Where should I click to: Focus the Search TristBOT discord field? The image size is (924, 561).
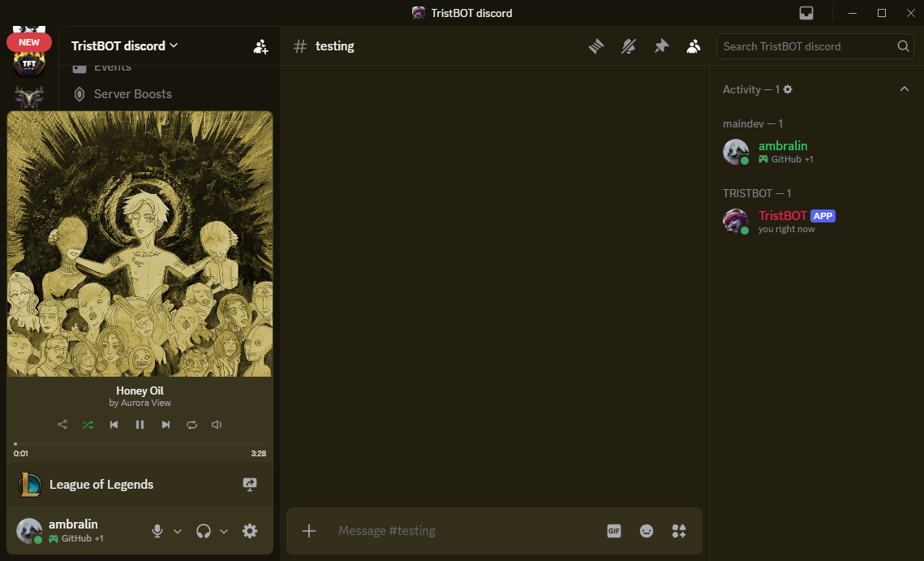[x=815, y=46]
